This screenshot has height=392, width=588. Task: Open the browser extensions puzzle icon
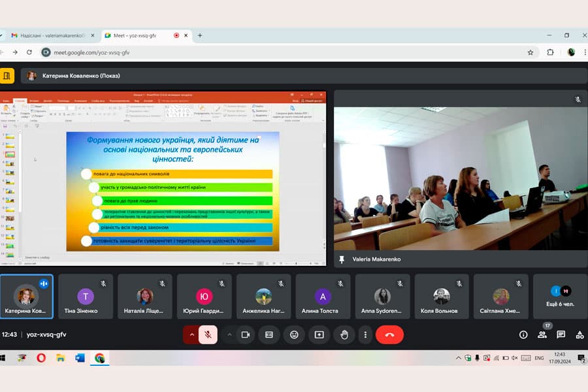550,52
